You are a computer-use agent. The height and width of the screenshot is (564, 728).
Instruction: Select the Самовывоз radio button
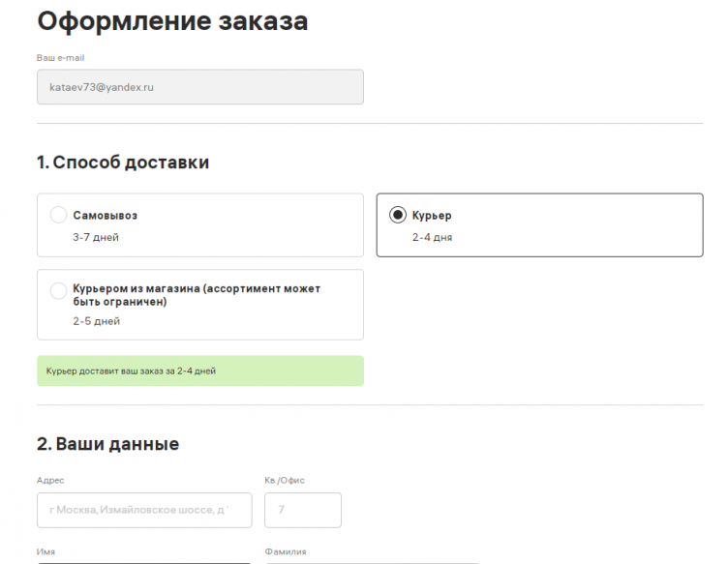click(x=58, y=215)
